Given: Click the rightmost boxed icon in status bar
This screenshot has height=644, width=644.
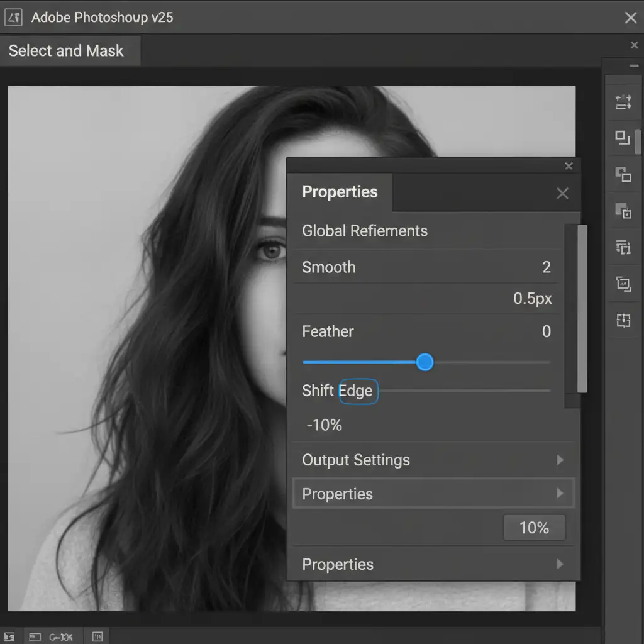Looking at the screenshot, I should tap(97, 637).
